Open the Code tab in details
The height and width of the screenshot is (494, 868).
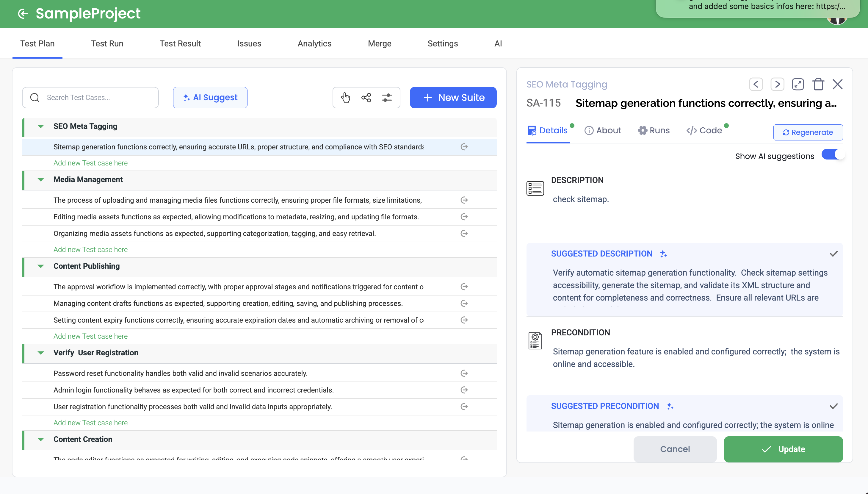pos(705,130)
